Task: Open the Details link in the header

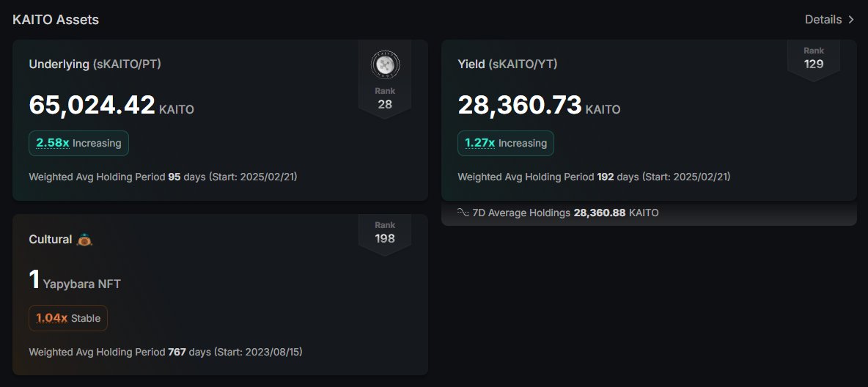Action: click(823, 20)
